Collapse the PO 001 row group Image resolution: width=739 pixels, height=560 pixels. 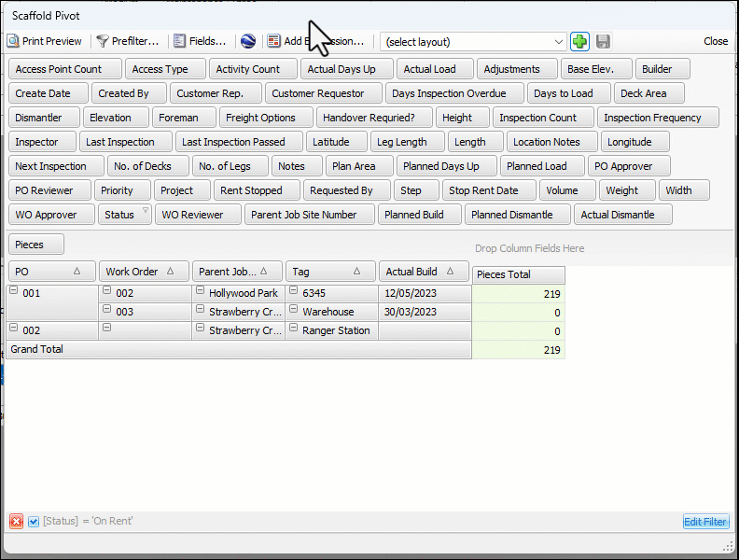click(14, 292)
